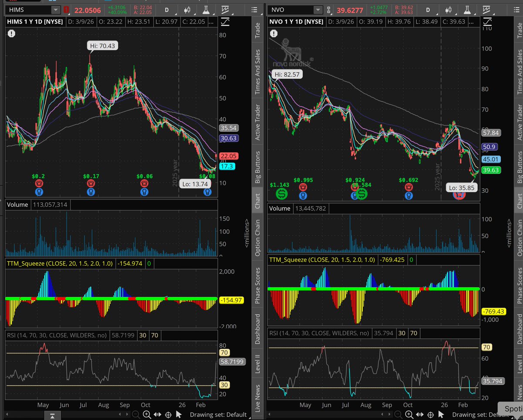Select the crosshair tool below the NVO chart
Image resolution: width=523 pixels, height=420 pixels.
point(430,415)
